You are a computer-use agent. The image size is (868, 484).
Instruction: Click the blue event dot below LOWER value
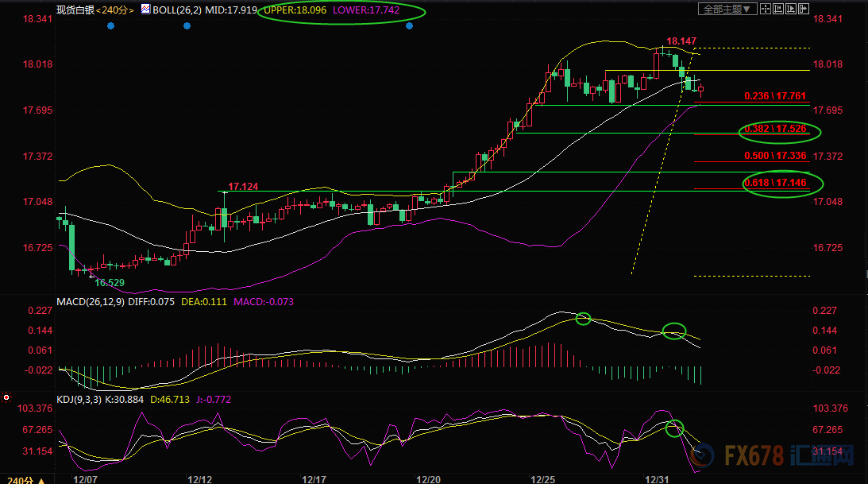410,26
